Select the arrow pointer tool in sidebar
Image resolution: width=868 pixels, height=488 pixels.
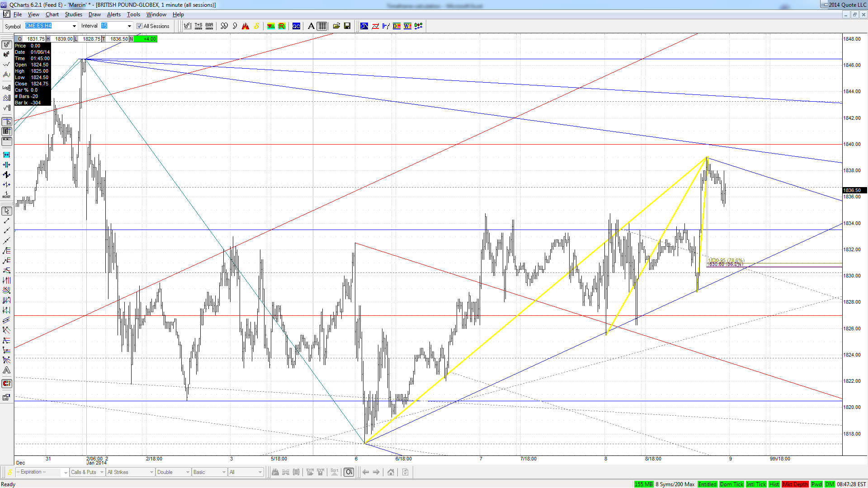coord(6,211)
